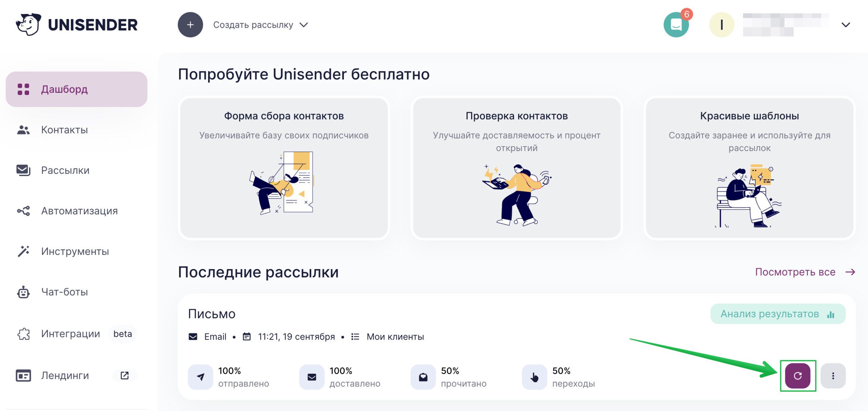Viewport: 868px width, 411px height.
Task: Open the three-dot menu next to refresh button
Action: (x=832, y=376)
